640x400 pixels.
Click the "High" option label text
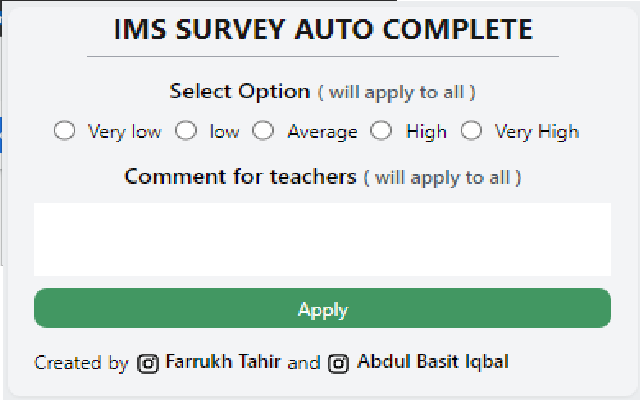click(x=426, y=132)
